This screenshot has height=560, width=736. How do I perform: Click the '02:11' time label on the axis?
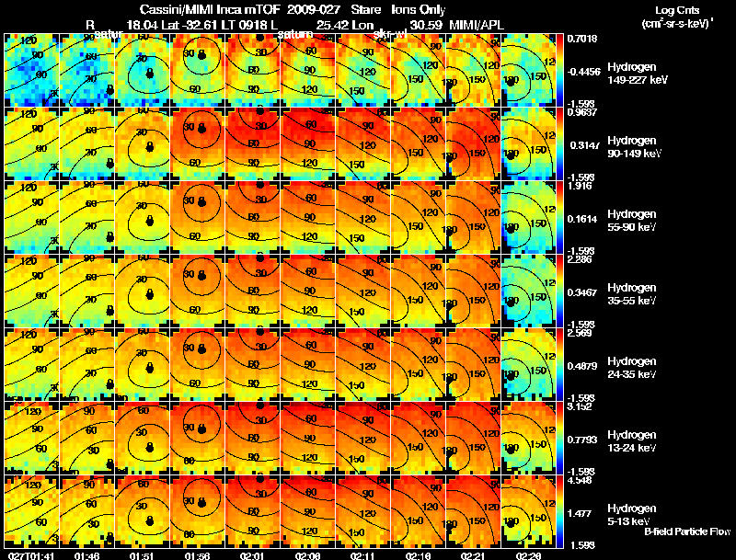[x=362, y=556]
